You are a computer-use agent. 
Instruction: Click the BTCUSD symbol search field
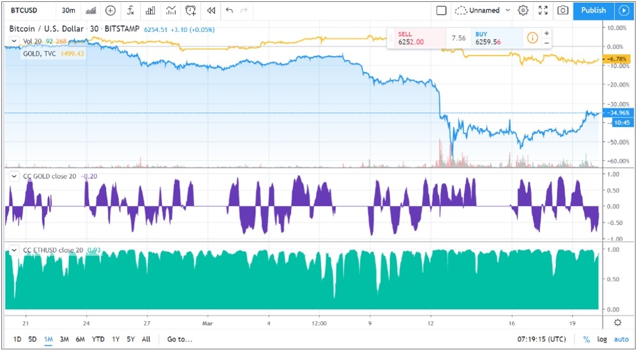click(27, 10)
